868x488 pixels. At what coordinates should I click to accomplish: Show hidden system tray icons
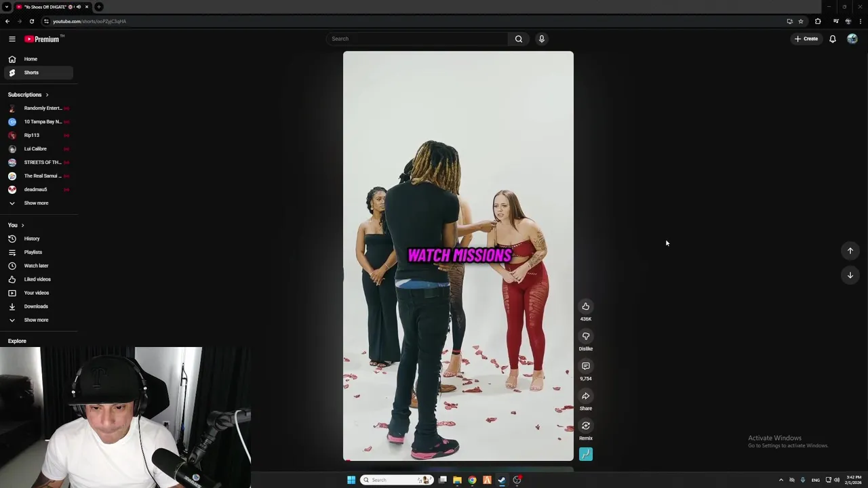coord(781,480)
